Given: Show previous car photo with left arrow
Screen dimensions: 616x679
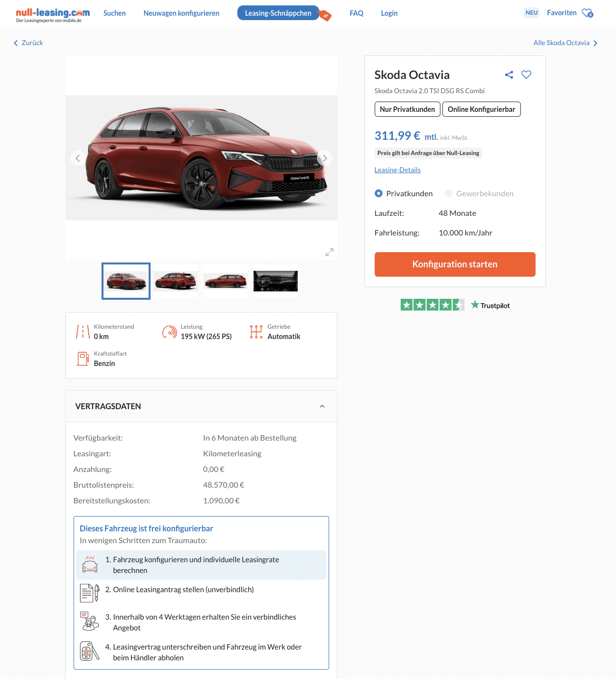Looking at the screenshot, I should pos(78,158).
